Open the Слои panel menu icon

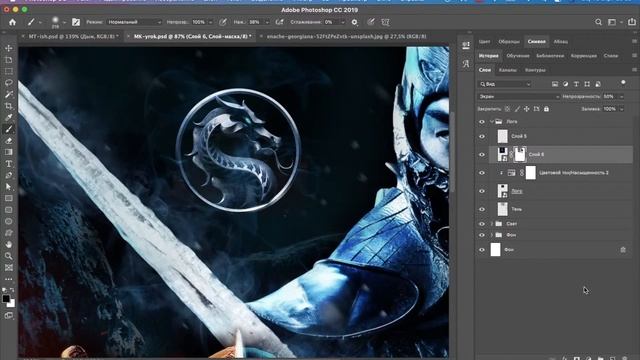pos(634,70)
